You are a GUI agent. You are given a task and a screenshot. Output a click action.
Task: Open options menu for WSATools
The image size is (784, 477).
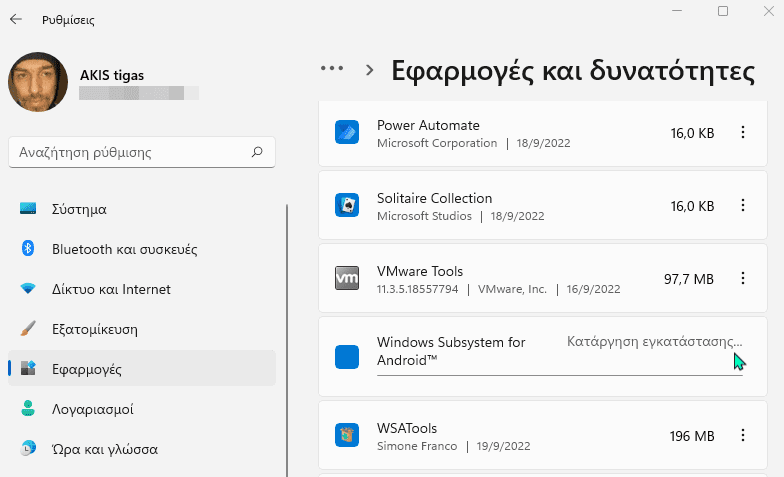click(x=743, y=435)
